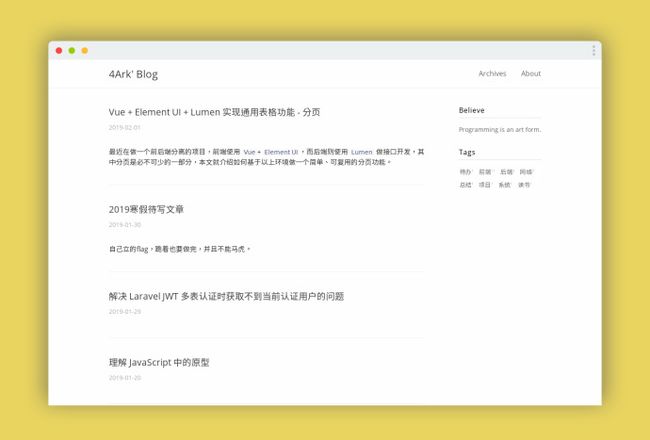This screenshot has width=650, height=440.
Task: Click the date 2019-01-20
Action: point(125,378)
